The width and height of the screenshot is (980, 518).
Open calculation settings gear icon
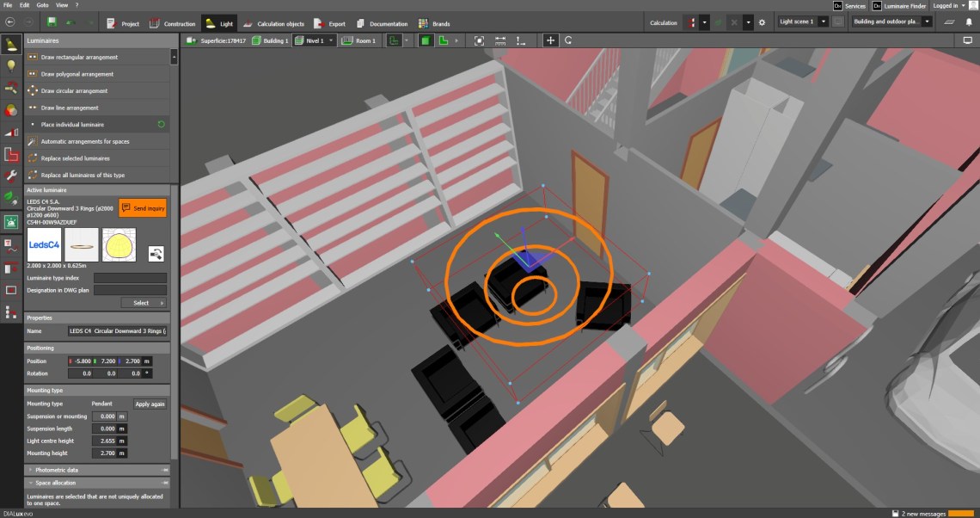click(x=761, y=22)
